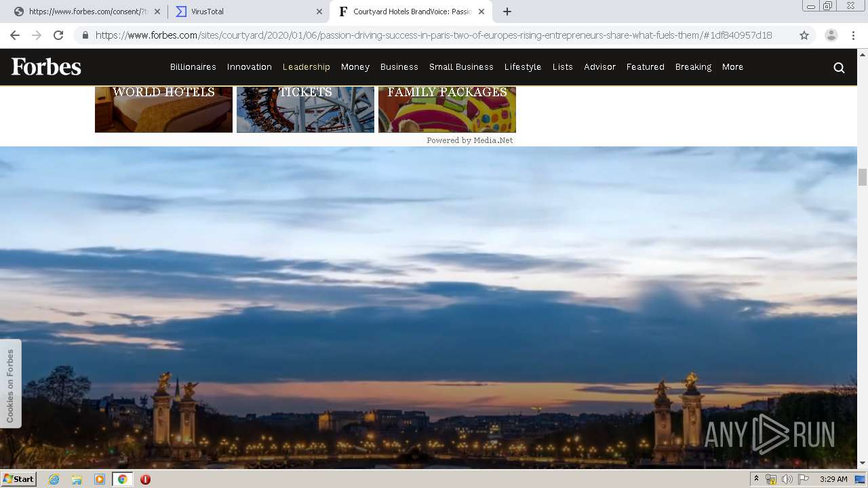Click the browser forward arrow
The image size is (868, 488).
point(37,35)
